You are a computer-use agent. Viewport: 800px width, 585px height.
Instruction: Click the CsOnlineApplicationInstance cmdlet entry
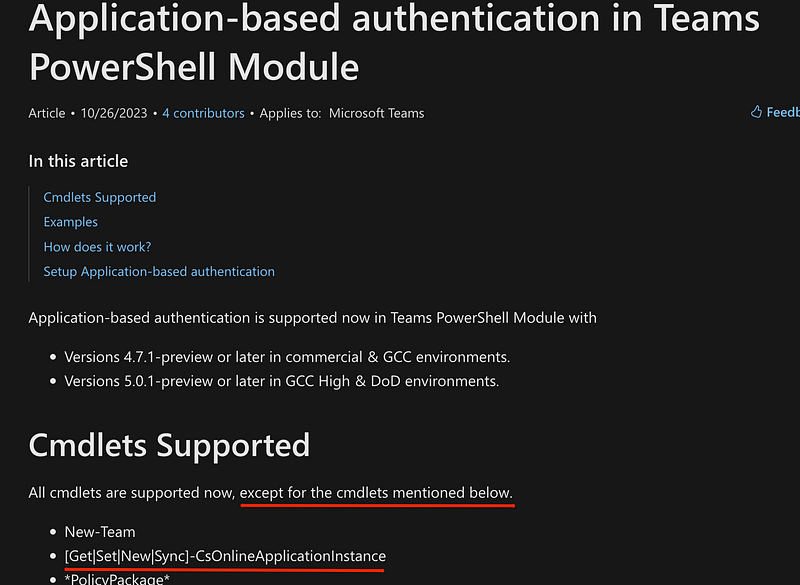(225, 556)
